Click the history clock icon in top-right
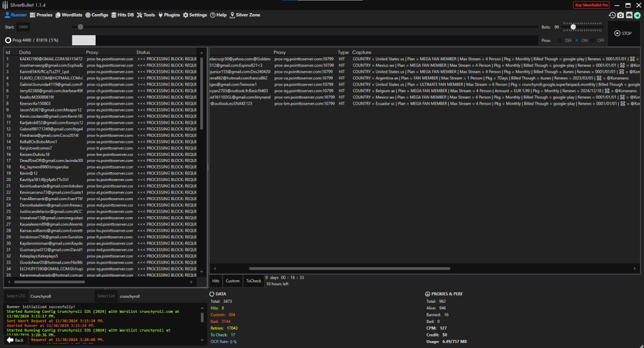 click(x=612, y=15)
